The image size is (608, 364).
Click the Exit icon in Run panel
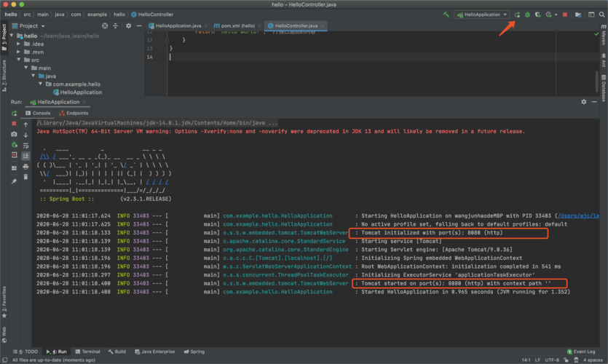click(14, 155)
